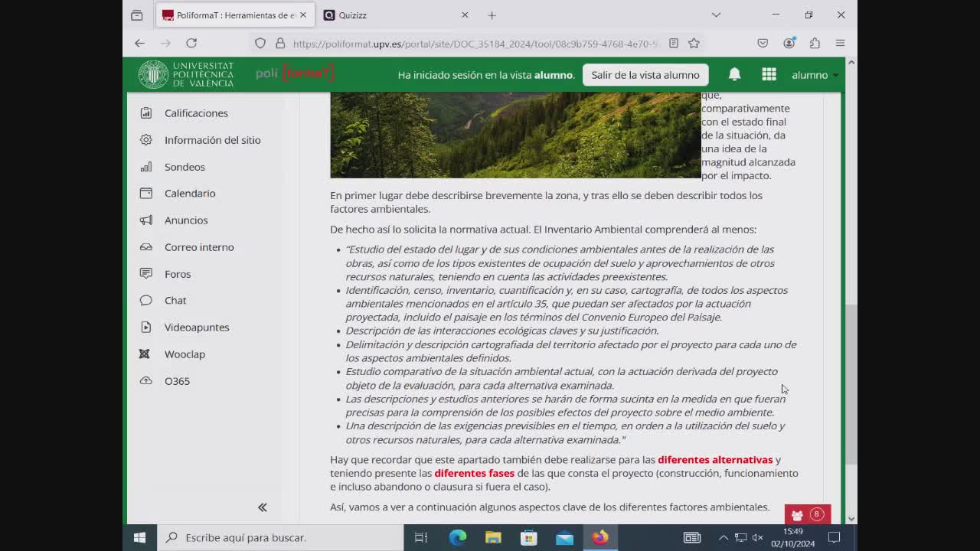Open Videoapuntes in the sidebar
The image size is (980, 551).
pyautogui.click(x=197, y=328)
